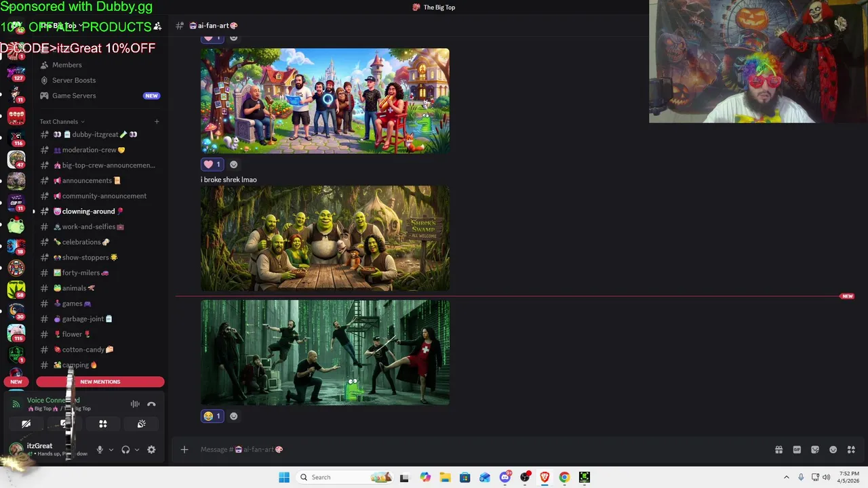This screenshot has width=868, height=488.
Task: Expand headphone output options chevron
Action: coord(137,449)
